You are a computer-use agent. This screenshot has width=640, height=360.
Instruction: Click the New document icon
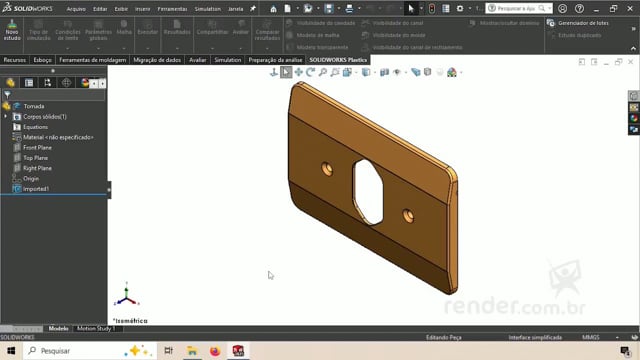pos(287,9)
